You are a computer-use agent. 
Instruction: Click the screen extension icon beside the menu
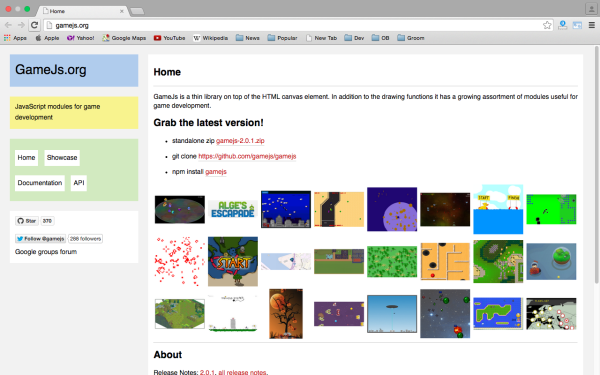pyautogui.click(x=577, y=25)
